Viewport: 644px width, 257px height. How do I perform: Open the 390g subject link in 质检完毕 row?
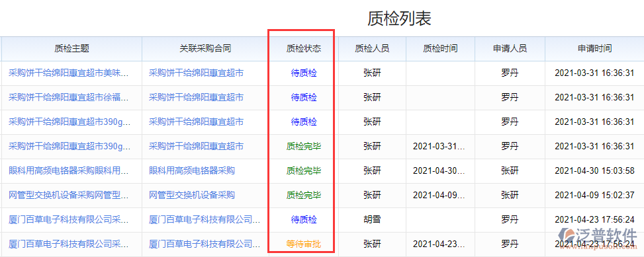pyautogui.click(x=69, y=146)
